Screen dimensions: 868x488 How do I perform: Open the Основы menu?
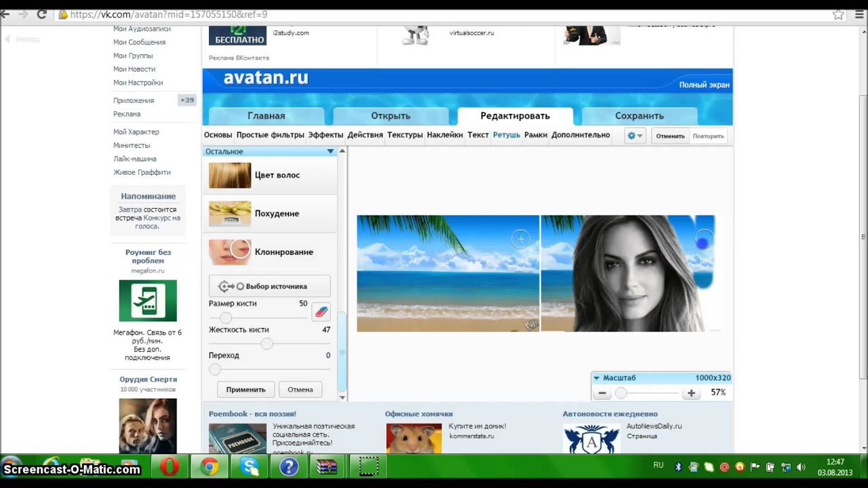pos(218,135)
